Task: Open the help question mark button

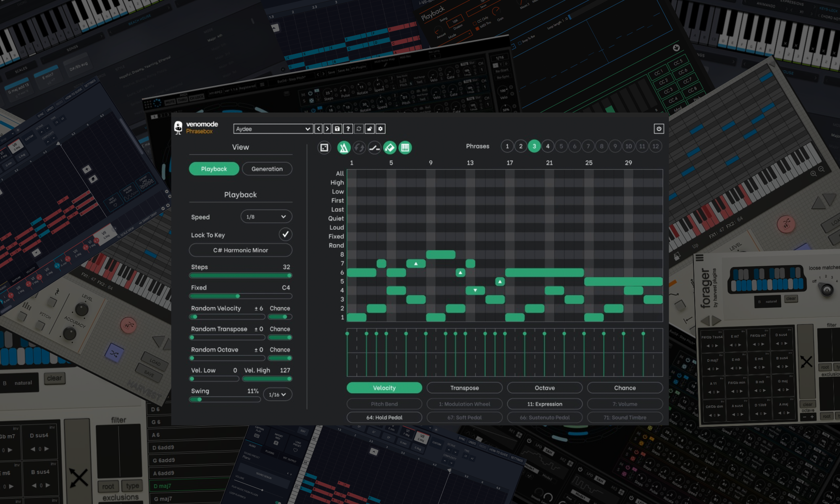Action: (348, 129)
